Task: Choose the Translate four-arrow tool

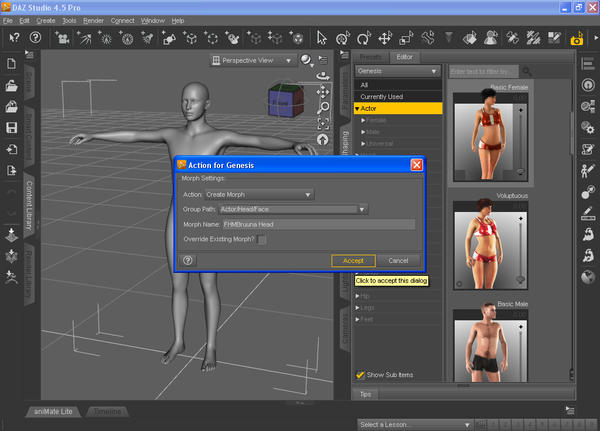Action: pyautogui.click(x=385, y=38)
